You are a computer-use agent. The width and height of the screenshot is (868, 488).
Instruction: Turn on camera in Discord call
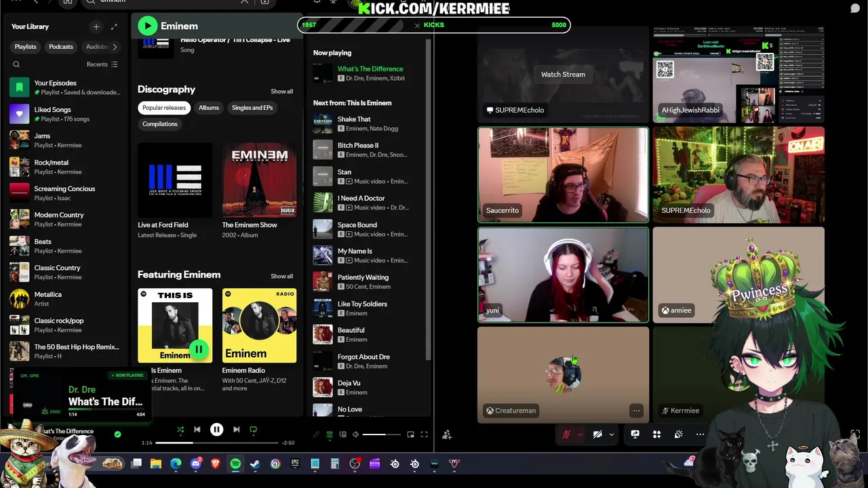point(597,434)
